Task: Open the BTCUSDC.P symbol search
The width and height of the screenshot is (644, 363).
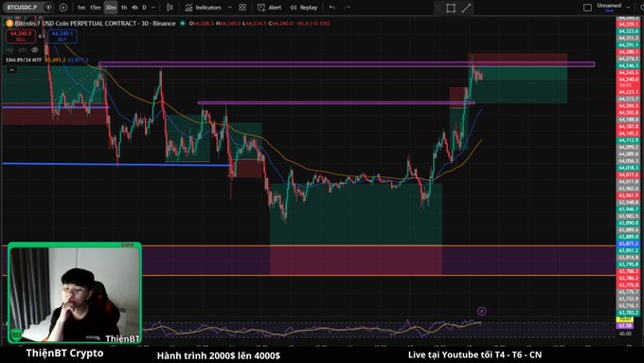Action: click(22, 8)
